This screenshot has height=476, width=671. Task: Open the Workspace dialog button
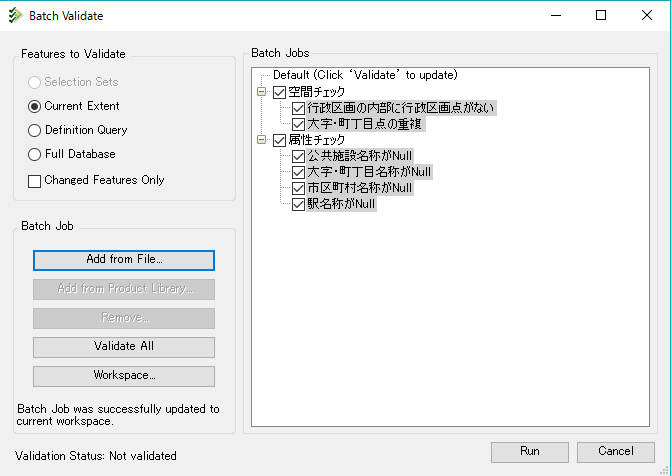tap(124, 375)
